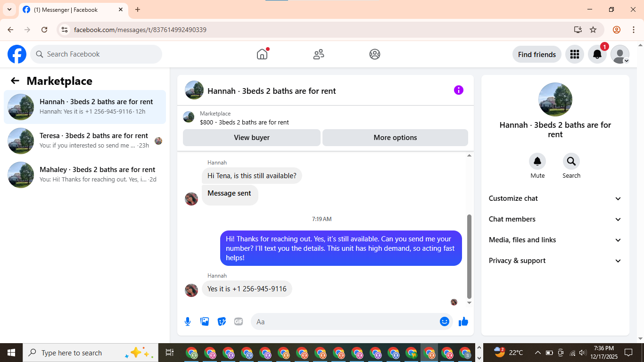The image size is (644, 362).
Task: Open the Groups icon in top navigation
Action: pos(375,54)
